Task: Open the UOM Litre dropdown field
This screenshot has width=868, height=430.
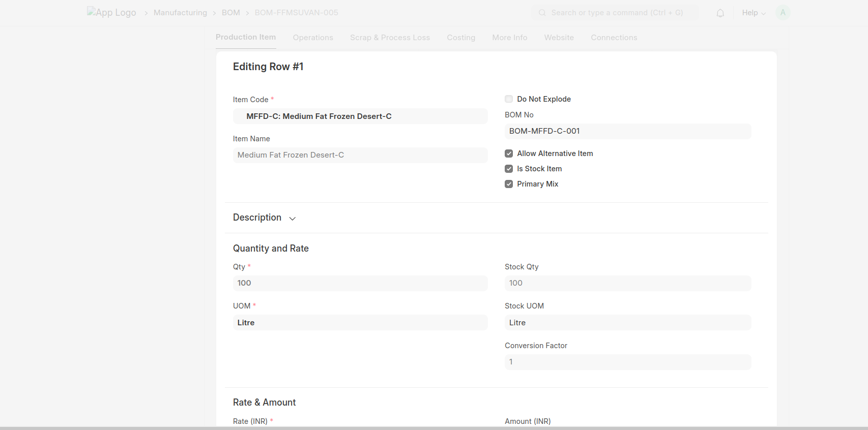Action: 360,323
